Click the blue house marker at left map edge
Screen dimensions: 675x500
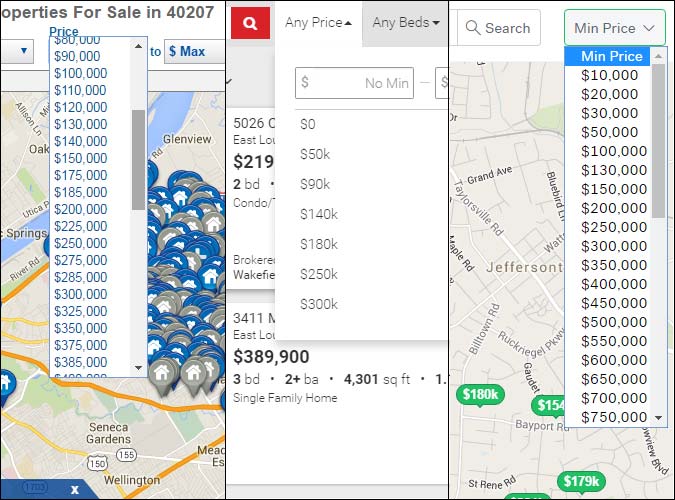pos(5,383)
